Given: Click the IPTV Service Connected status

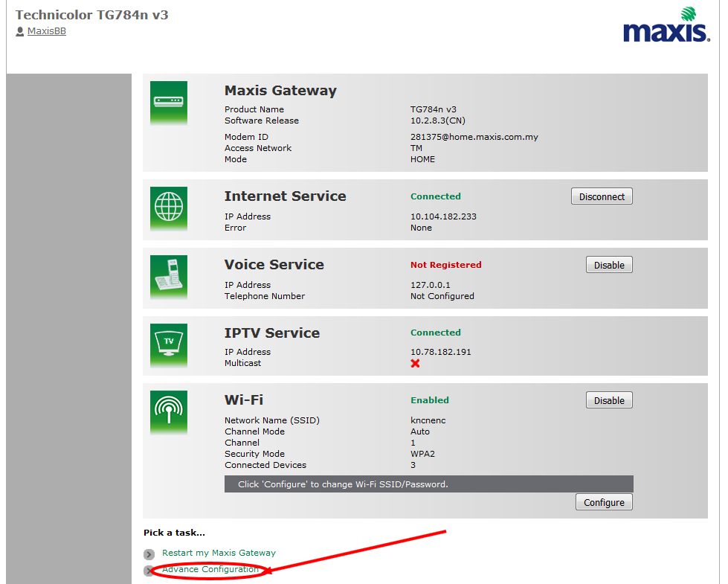Looking at the screenshot, I should (x=436, y=333).
